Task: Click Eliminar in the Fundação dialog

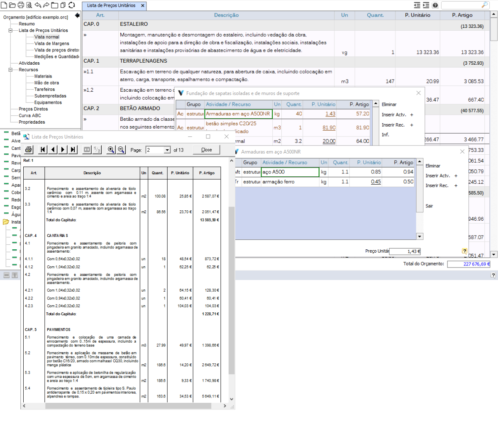Action: (x=389, y=105)
